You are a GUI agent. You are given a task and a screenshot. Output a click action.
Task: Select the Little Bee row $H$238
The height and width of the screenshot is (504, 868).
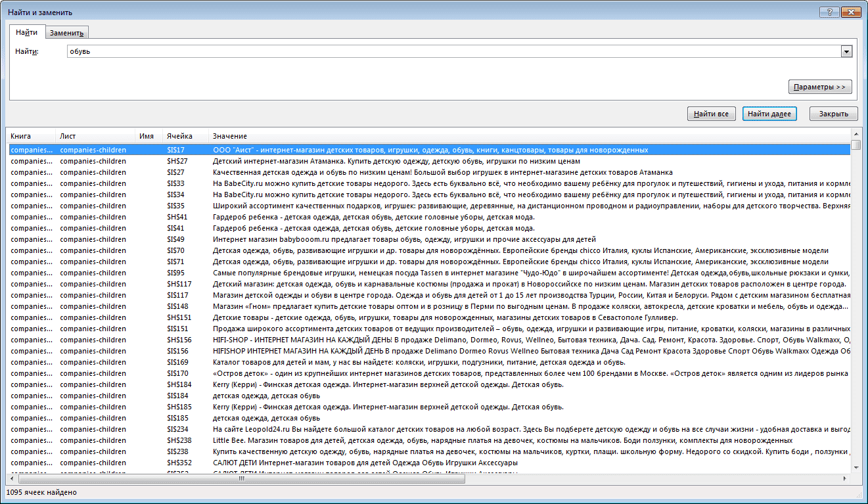click(428, 440)
